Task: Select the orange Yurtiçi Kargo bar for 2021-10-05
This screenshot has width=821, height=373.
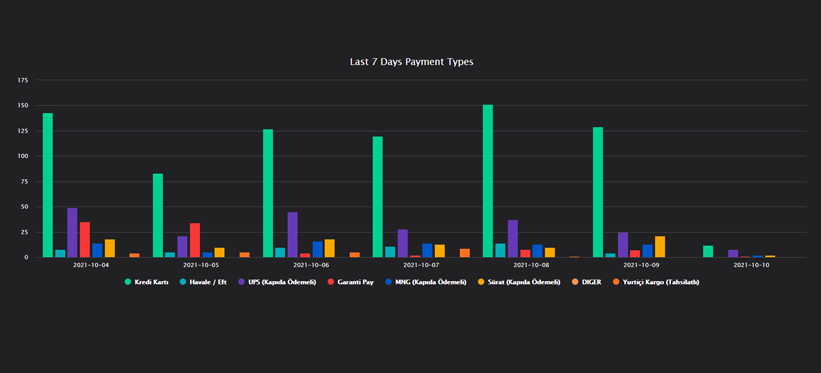Action: pos(245,255)
